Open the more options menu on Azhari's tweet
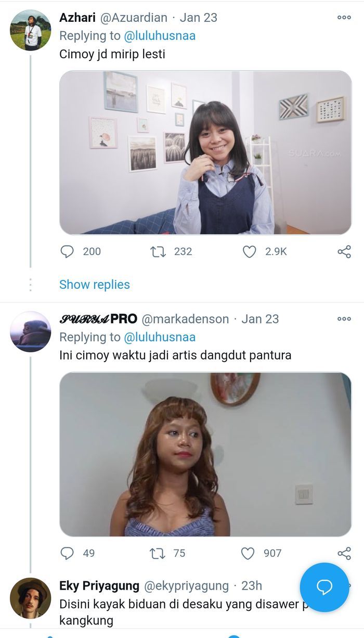The image size is (364, 638). tap(343, 17)
